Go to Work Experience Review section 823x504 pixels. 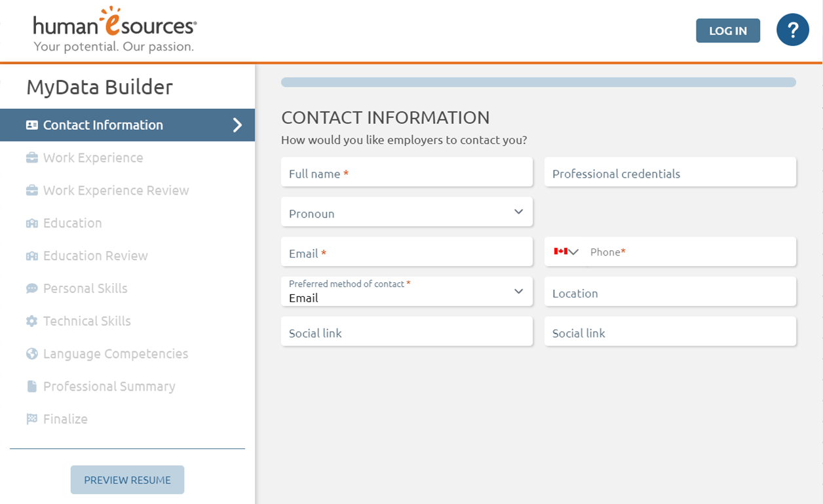tap(116, 191)
